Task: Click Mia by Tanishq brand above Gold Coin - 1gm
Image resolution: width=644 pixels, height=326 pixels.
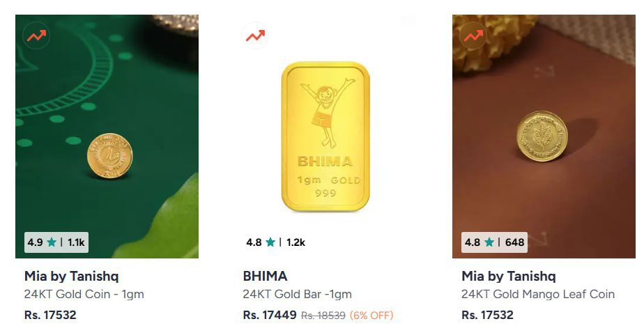Action: (x=72, y=276)
